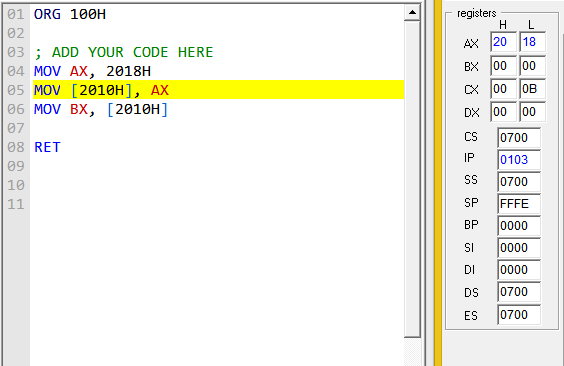Click the RET instruction line
Screen dimensions: 564x366
click(x=47, y=147)
